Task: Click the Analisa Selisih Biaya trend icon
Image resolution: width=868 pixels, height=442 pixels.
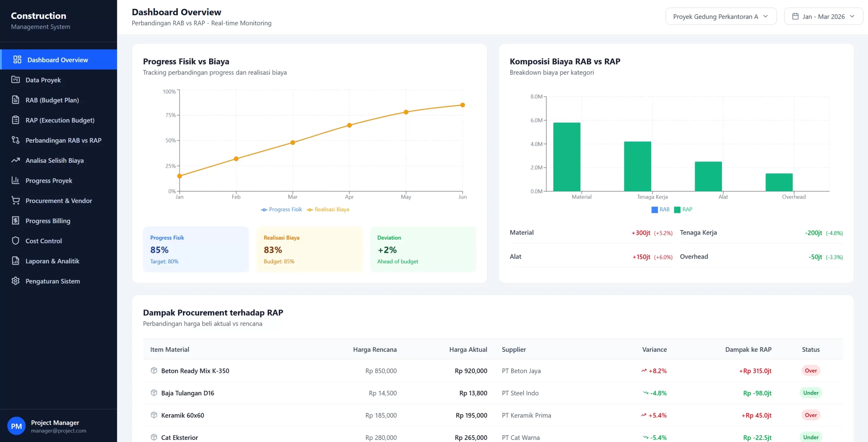Action: 16,160
